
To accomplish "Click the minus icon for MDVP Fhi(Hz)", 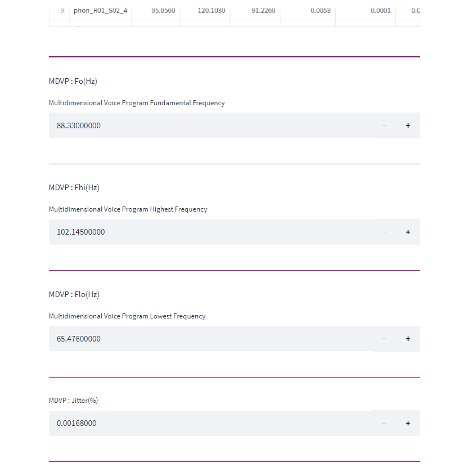I will click(x=384, y=232).
